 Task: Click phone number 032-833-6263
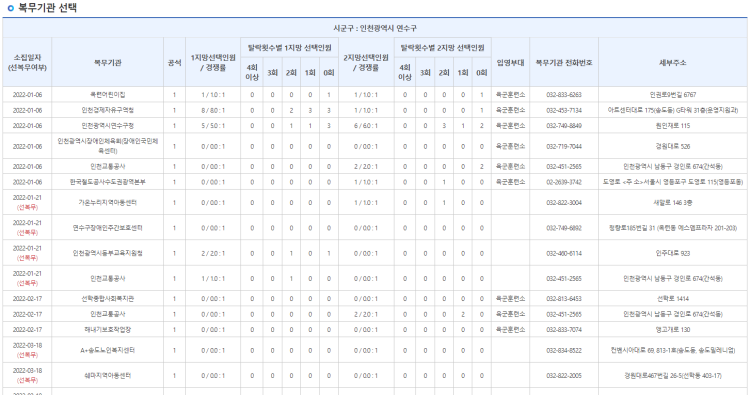(x=564, y=95)
